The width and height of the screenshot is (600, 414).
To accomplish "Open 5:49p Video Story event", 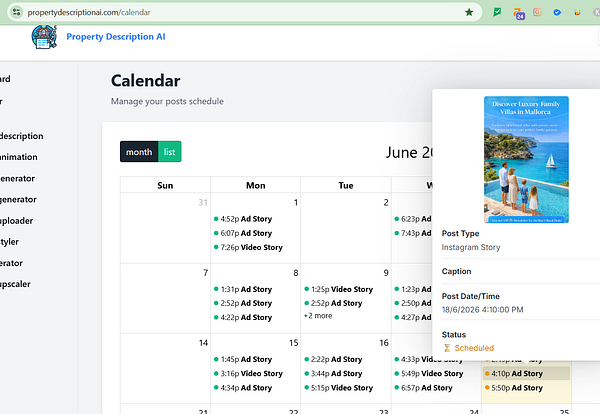I will pos(436,373).
